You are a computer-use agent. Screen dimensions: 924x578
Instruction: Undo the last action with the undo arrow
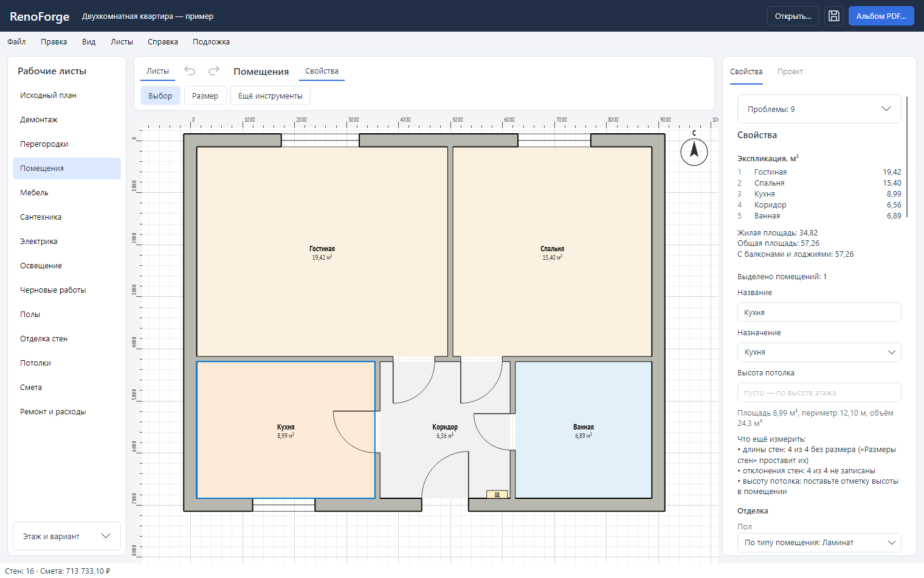click(x=190, y=71)
